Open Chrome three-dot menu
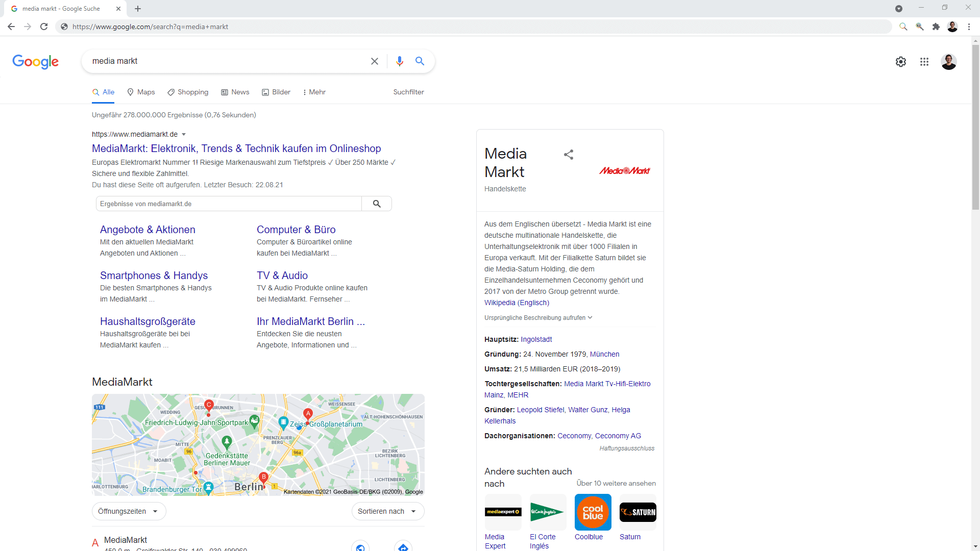 click(969, 27)
